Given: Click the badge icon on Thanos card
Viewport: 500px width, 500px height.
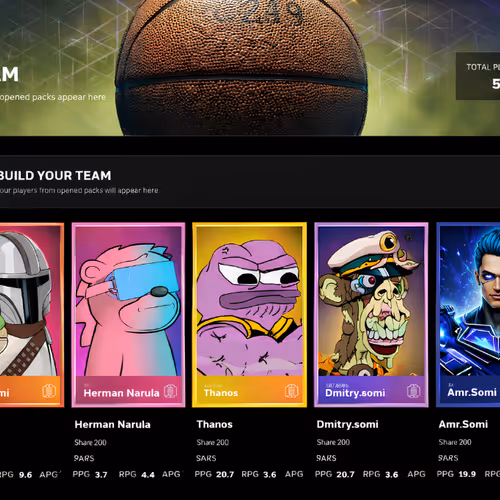Looking at the screenshot, I should pos(291,391).
